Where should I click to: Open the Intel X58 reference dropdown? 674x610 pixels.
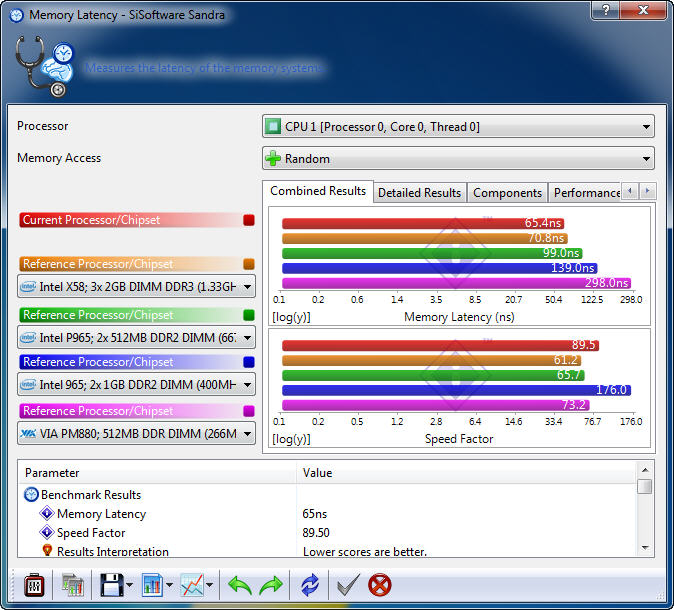pos(136,286)
